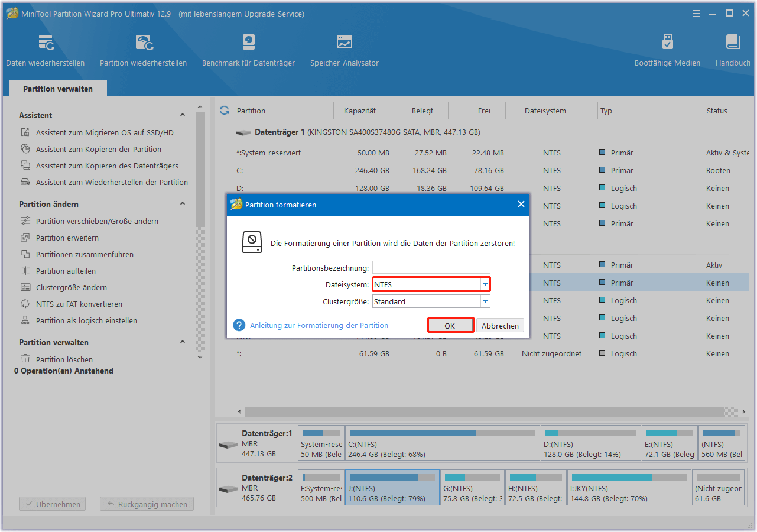The height and width of the screenshot is (532, 757).
Task: Start Benchmark für Datenträger
Action: coord(248,50)
